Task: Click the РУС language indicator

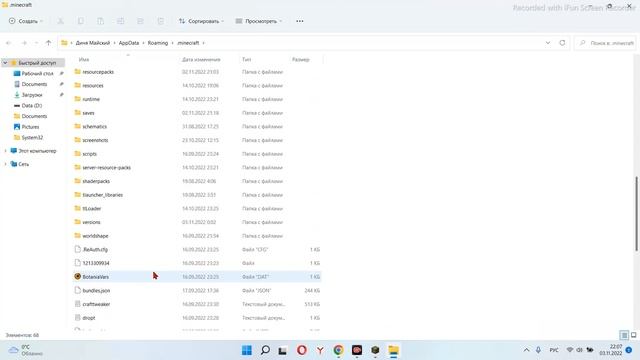Action: 554,350
